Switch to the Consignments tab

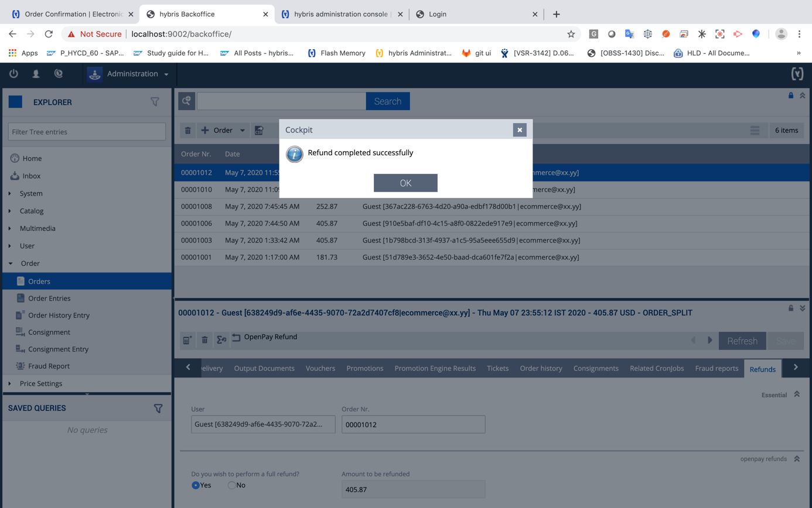pyautogui.click(x=595, y=369)
